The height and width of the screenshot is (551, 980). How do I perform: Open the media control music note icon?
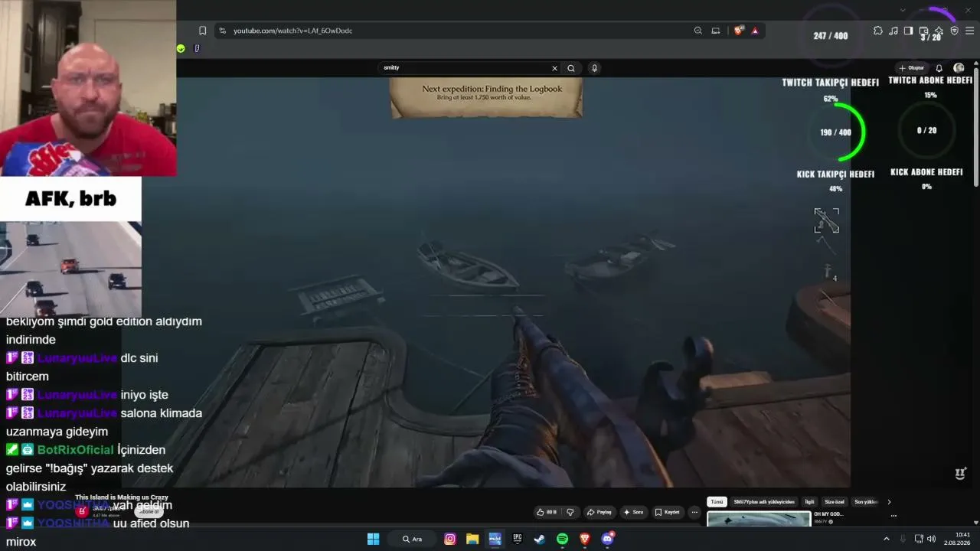(x=893, y=31)
